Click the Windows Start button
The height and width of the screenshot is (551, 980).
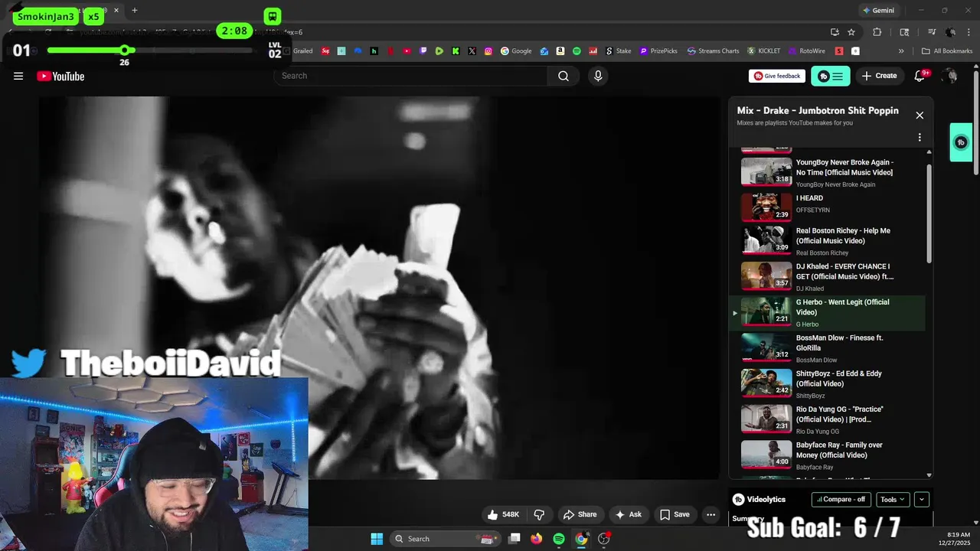point(377,539)
